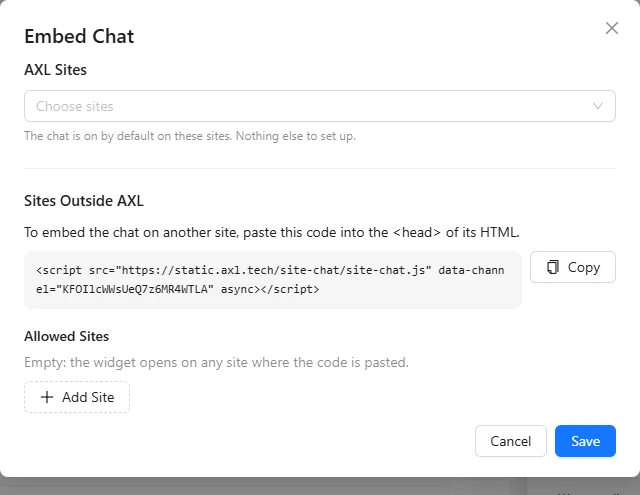Close the Embed Chat dialog

[x=611, y=28]
